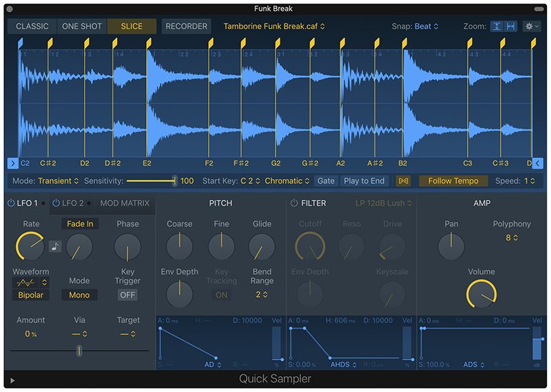Viewport: 551px width, 392px height.
Task: Open the gear action menu
Action: [x=531, y=26]
